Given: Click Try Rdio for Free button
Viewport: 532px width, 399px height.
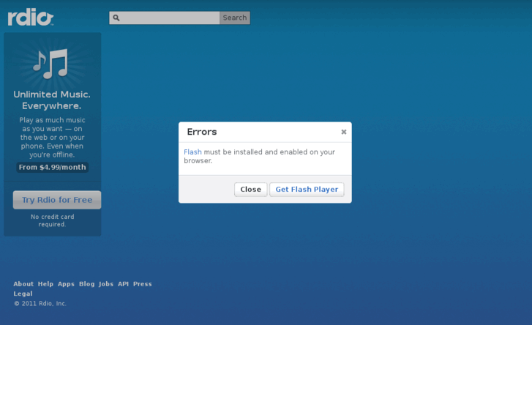Looking at the screenshot, I should point(57,200).
